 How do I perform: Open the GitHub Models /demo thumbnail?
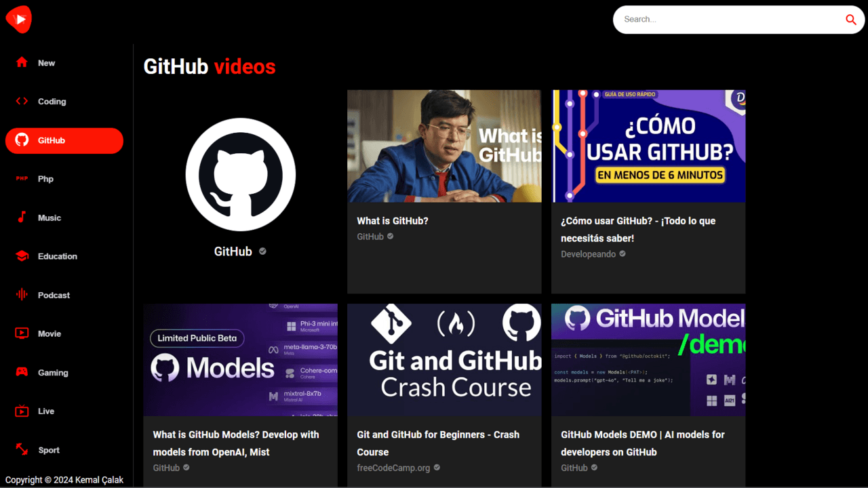[648, 359]
